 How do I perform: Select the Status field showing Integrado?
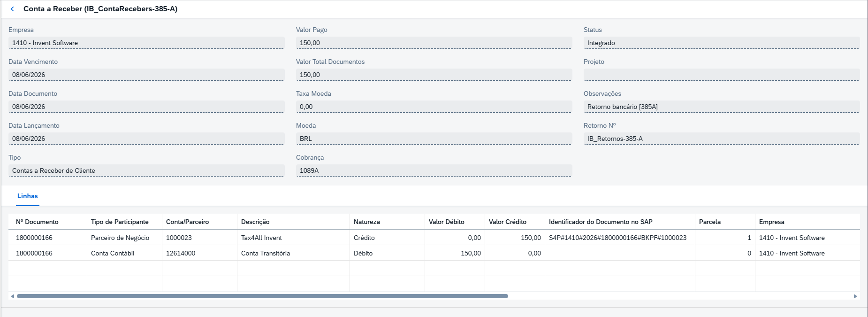pyautogui.click(x=722, y=43)
